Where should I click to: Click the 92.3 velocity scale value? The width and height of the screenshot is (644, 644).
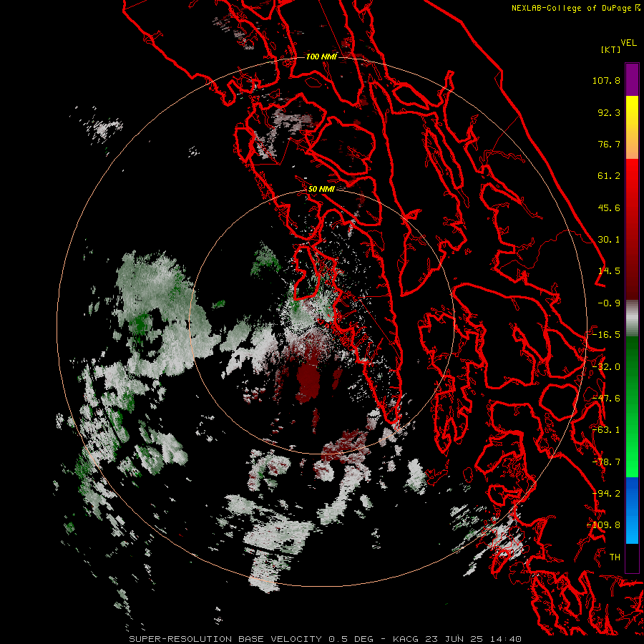609,112
